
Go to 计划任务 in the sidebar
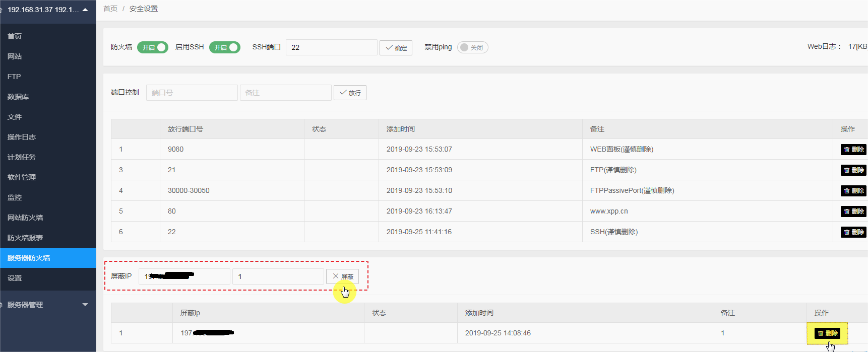click(22, 157)
